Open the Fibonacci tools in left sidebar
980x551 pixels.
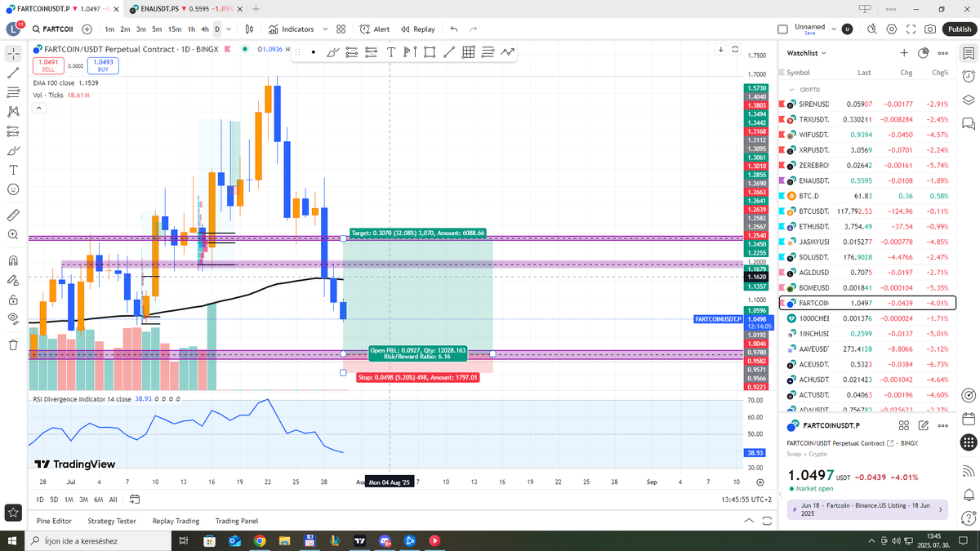tap(13, 92)
